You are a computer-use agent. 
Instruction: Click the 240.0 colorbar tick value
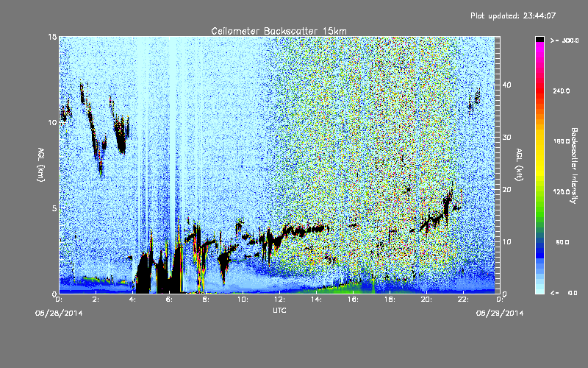(562, 91)
